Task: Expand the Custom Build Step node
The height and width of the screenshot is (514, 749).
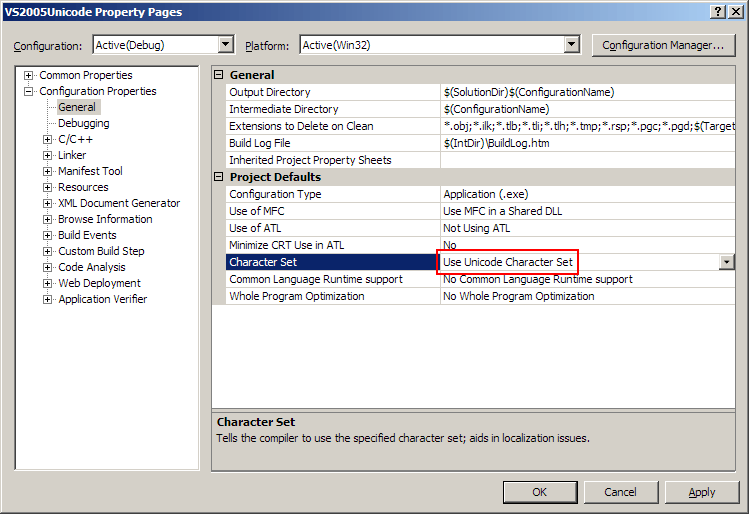Action: click(47, 251)
